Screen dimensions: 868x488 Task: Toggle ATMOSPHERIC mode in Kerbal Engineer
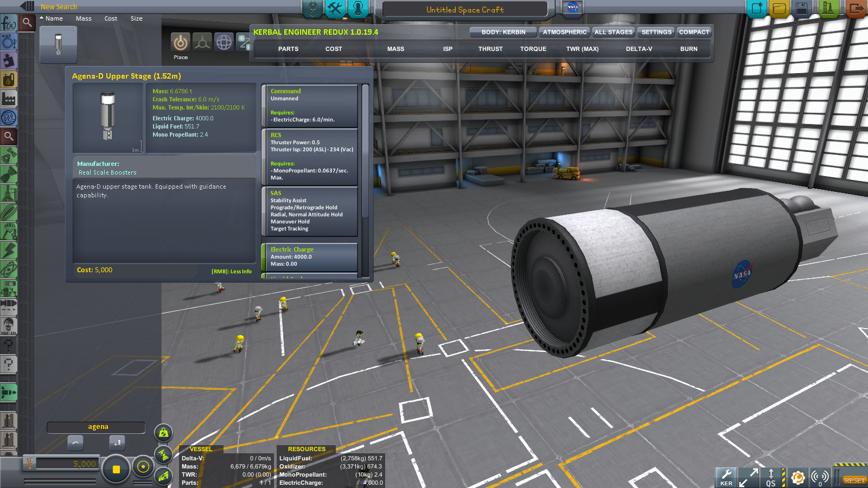click(x=565, y=32)
